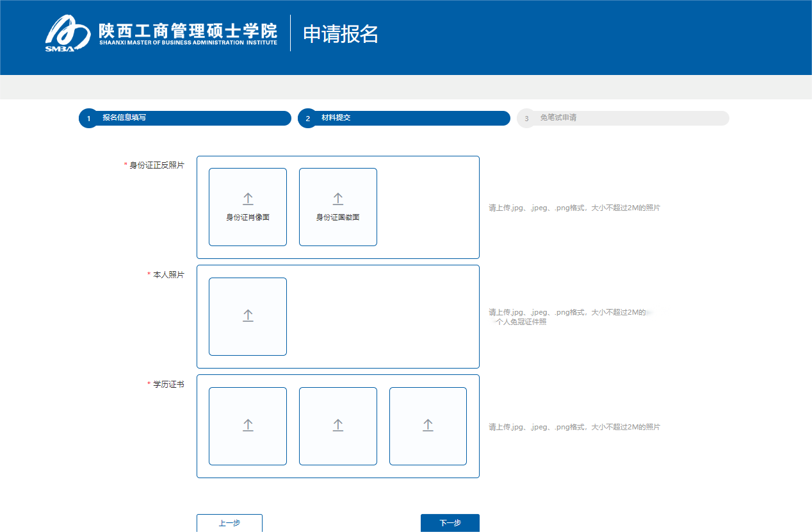Upload the ID card portrait side photo
The height and width of the screenshot is (532, 812).
[248, 206]
